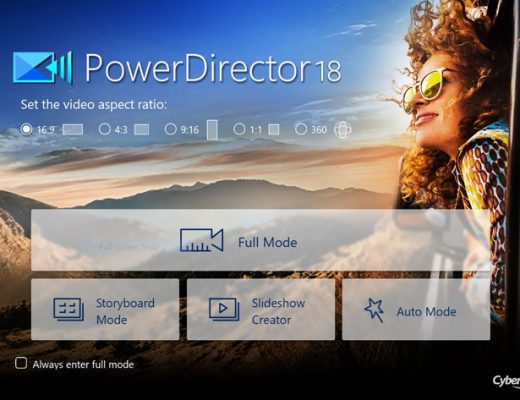Click the PowerDirector logo icon
Image resolution: width=520 pixels, height=400 pixels.
point(42,67)
